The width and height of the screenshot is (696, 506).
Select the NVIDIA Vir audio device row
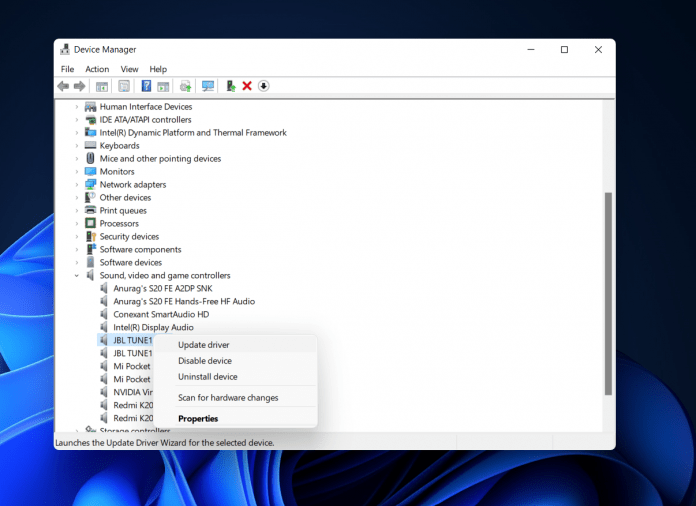click(133, 392)
